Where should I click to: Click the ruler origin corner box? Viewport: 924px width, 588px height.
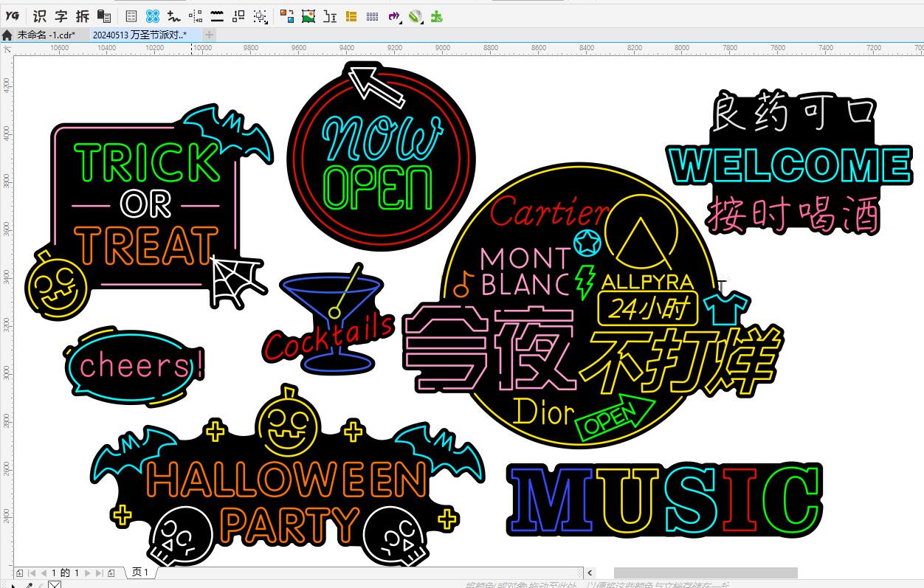click(7, 48)
